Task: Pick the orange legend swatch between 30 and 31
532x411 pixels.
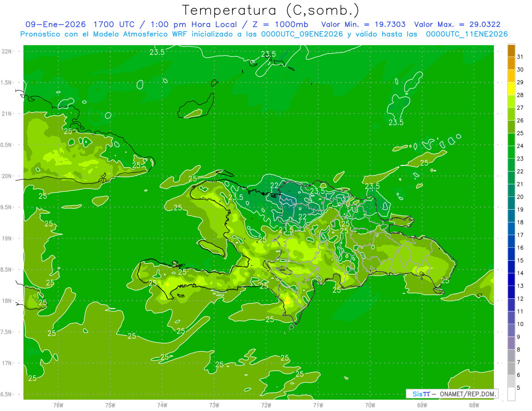Action: click(x=512, y=63)
